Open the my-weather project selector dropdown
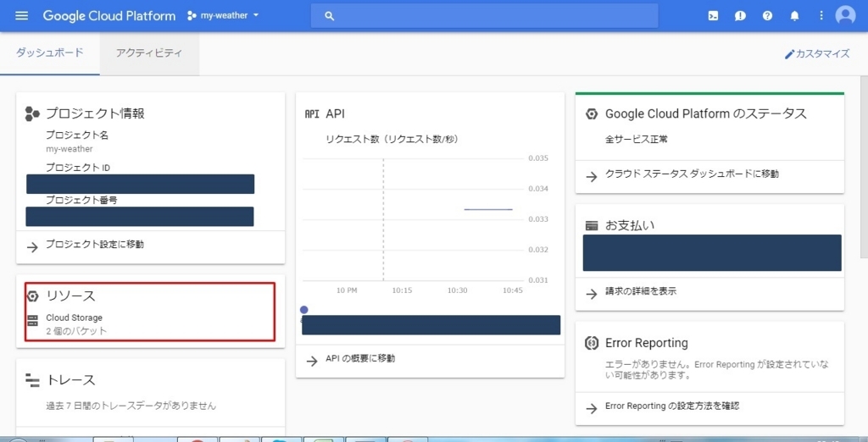868x442 pixels. 223,15
